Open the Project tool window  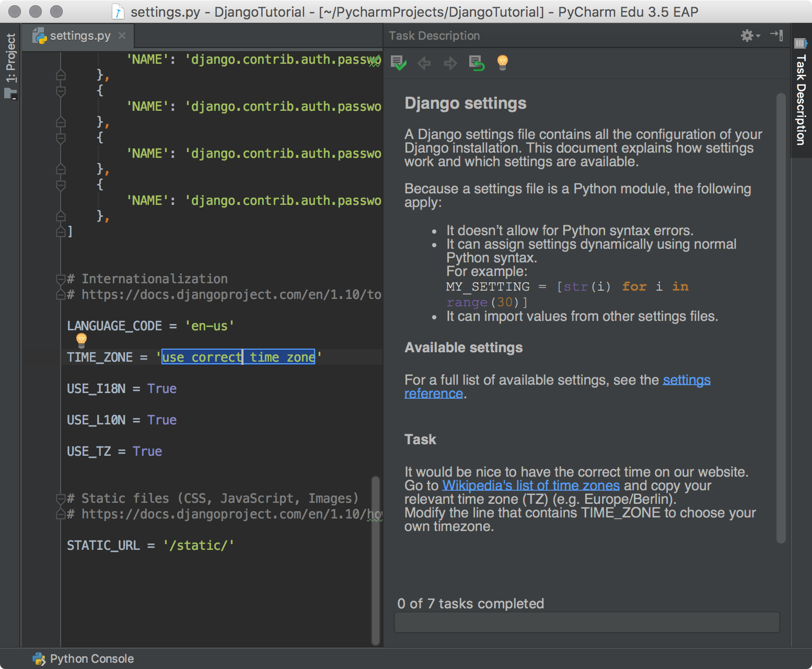[x=10, y=66]
